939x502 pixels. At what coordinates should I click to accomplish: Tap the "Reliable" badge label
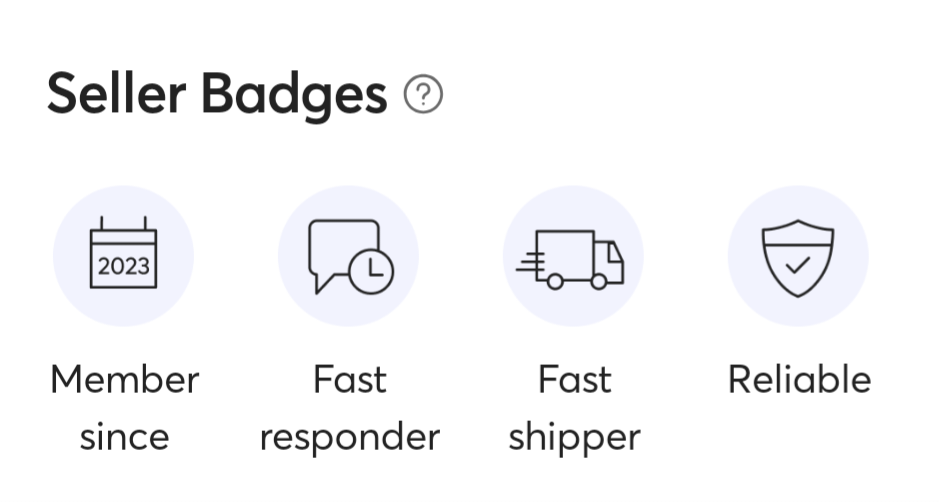pos(799,380)
